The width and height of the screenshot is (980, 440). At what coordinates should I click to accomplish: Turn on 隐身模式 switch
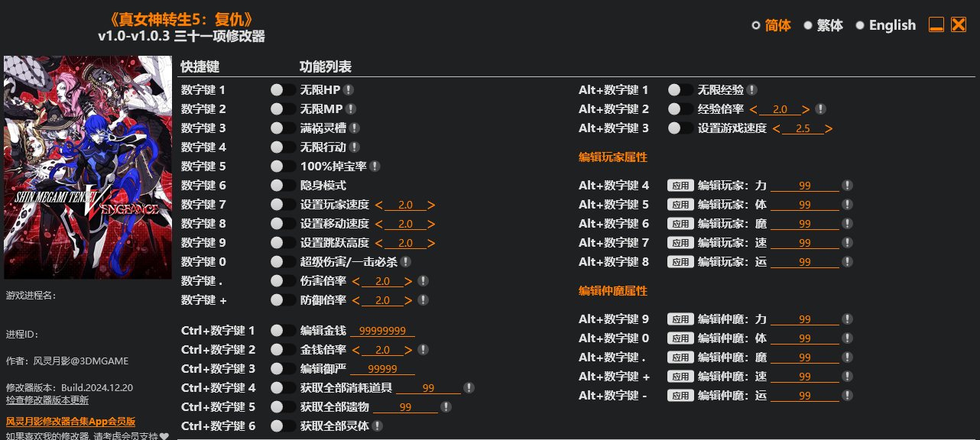point(283,186)
